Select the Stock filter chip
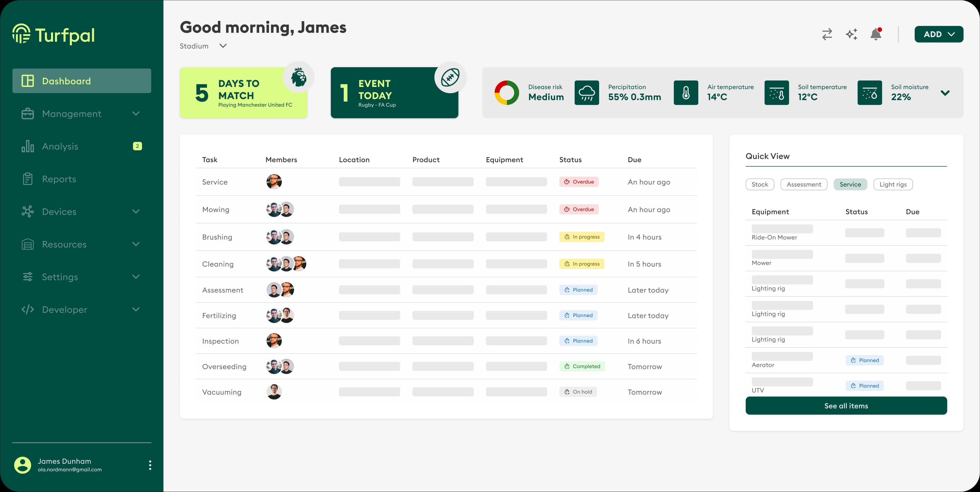980x492 pixels. pyautogui.click(x=760, y=184)
